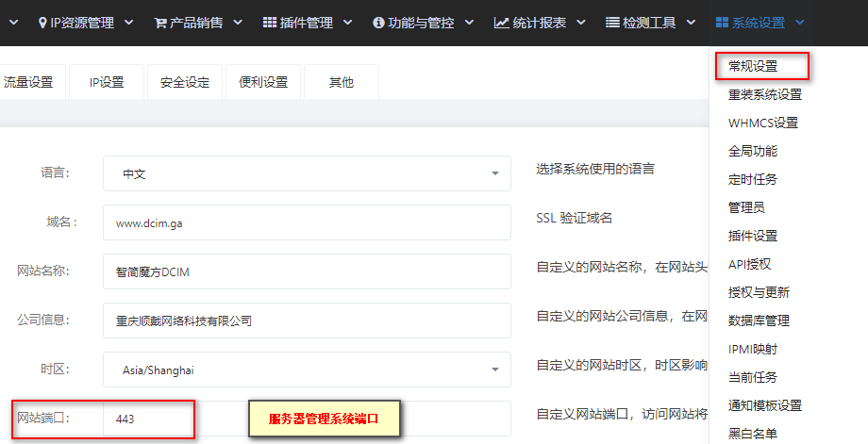
Task: Click the 域名 field containing www.dcim.ga
Action: (x=307, y=222)
